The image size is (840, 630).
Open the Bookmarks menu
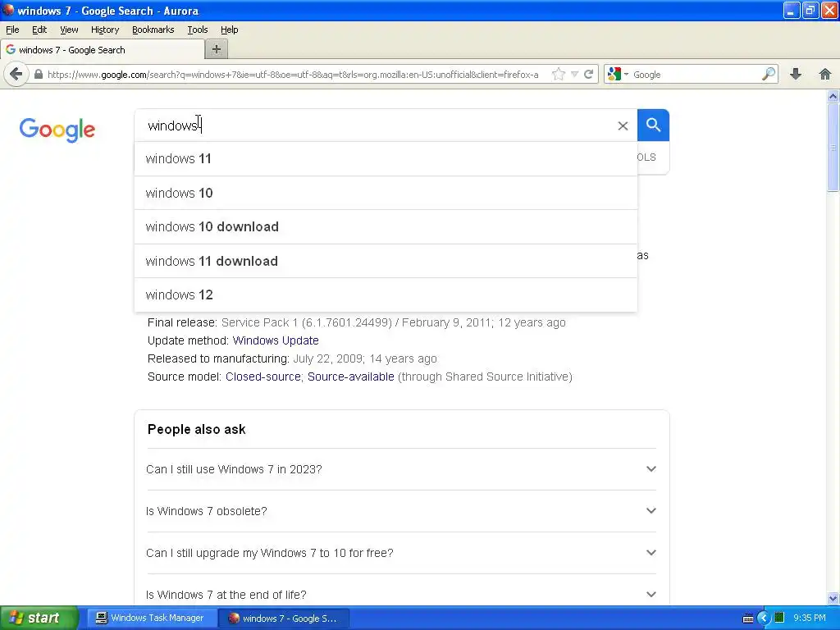[153, 30]
